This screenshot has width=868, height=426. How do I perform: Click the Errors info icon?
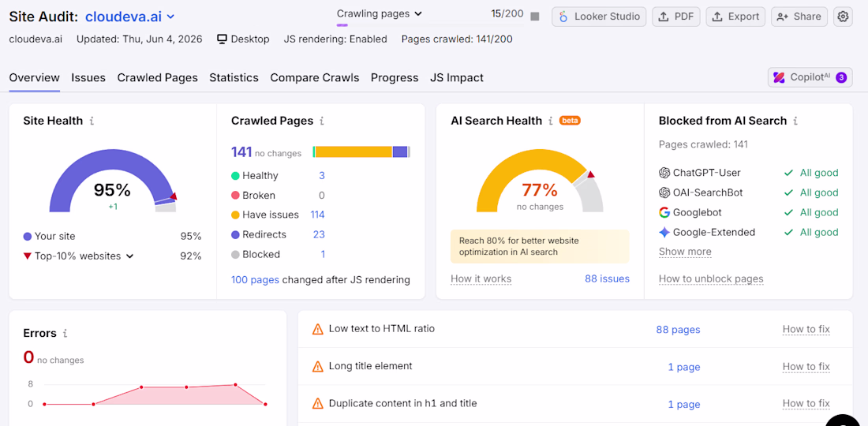pyautogui.click(x=65, y=333)
